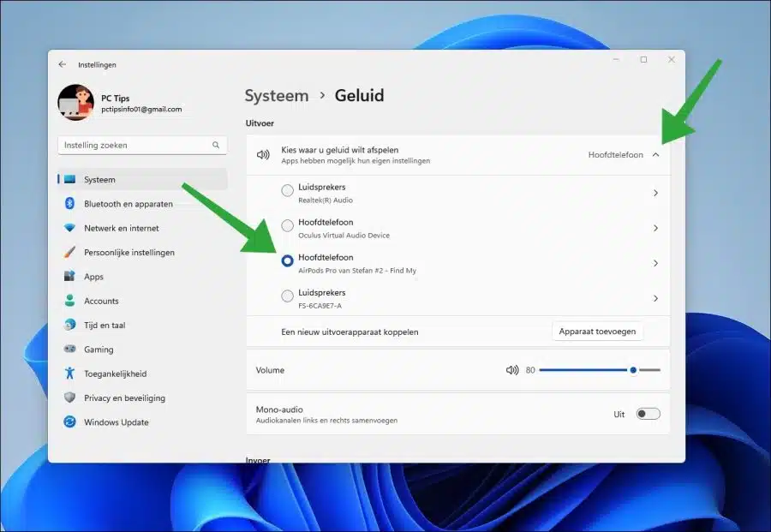The width and height of the screenshot is (771, 532).
Task: Maximize the Instellingen window
Action: [643, 59]
